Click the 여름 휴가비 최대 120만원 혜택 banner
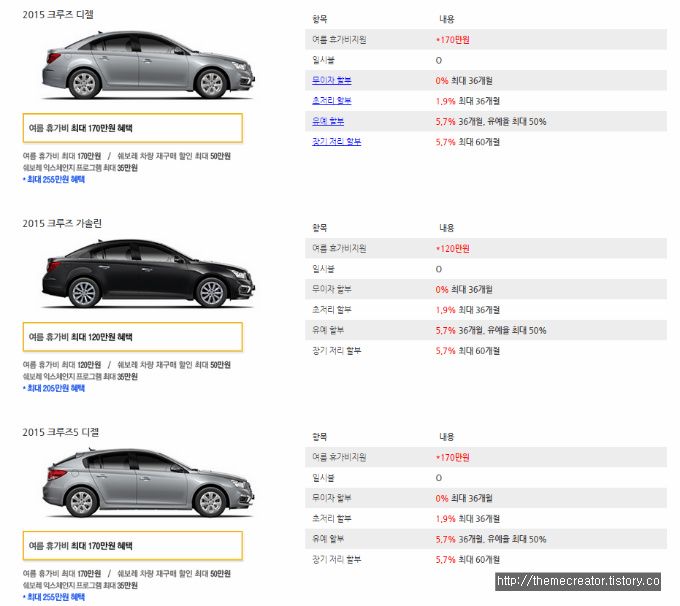Viewport: 680px width, 606px height. click(133, 337)
